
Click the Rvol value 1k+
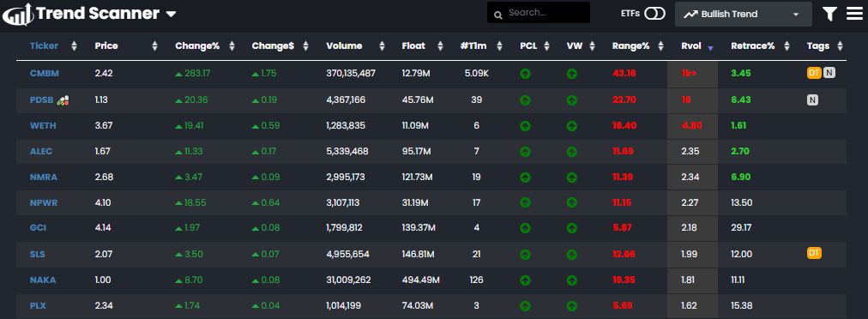[690, 73]
